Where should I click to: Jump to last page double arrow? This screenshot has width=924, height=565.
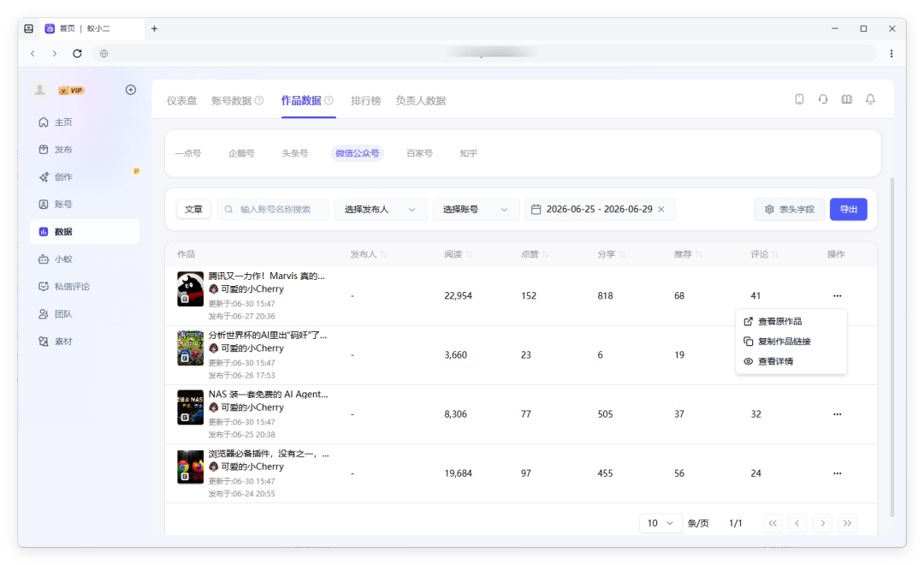point(847,523)
